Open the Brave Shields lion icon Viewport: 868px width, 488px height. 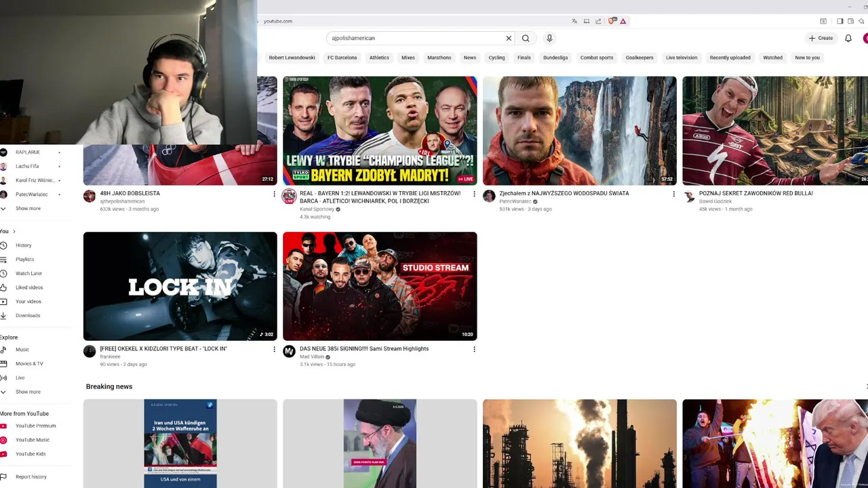pyautogui.click(x=612, y=21)
